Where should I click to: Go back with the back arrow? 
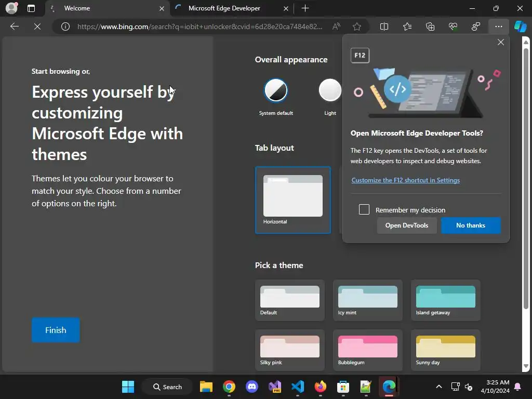pyautogui.click(x=14, y=26)
